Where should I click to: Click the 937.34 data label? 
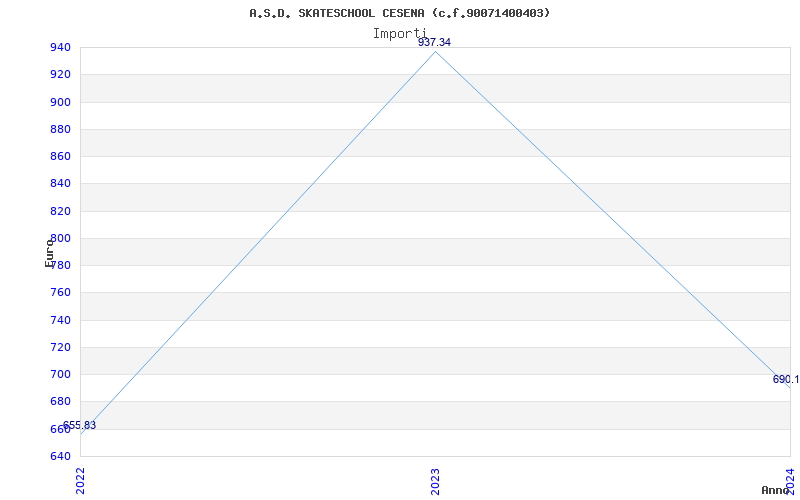(x=434, y=42)
